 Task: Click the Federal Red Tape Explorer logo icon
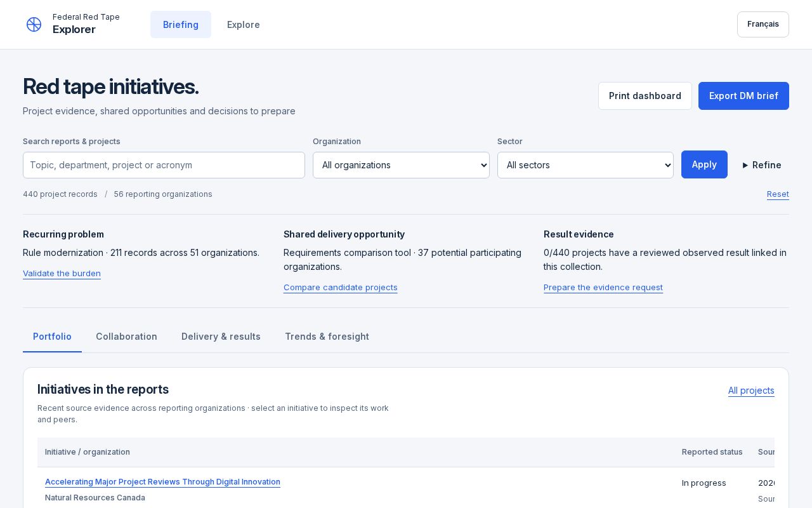tap(34, 24)
